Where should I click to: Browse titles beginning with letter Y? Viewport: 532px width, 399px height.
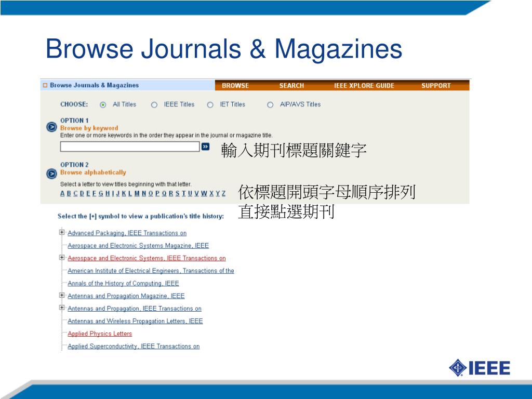pyautogui.click(x=218, y=193)
